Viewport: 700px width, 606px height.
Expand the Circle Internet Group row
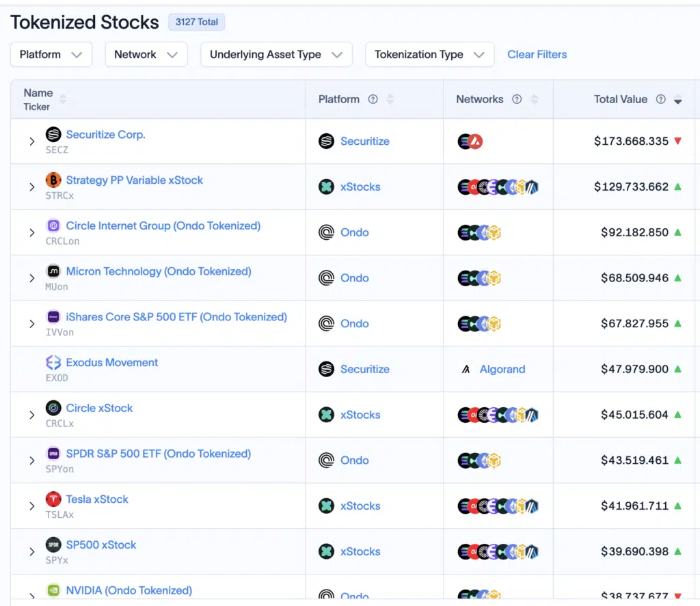tap(31, 232)
